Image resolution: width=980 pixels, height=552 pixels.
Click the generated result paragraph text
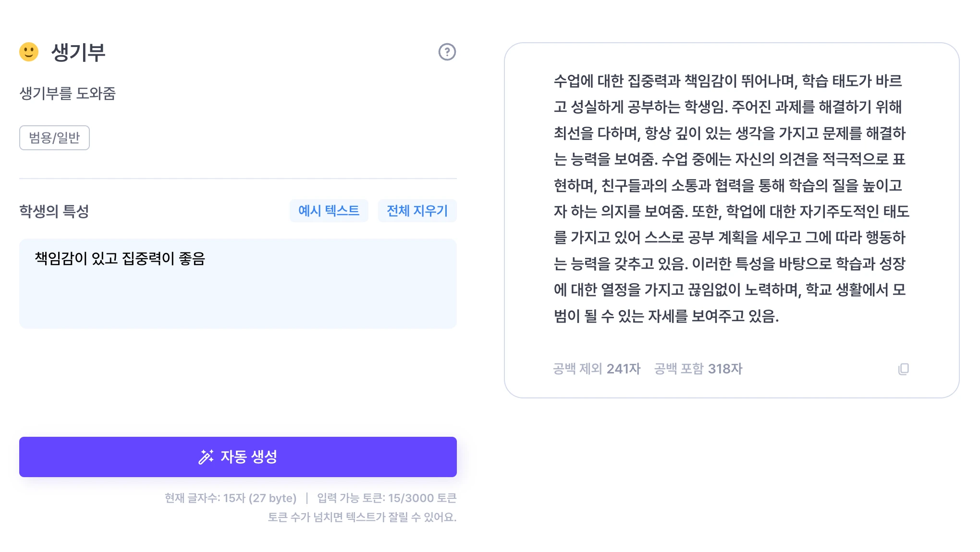731,198
